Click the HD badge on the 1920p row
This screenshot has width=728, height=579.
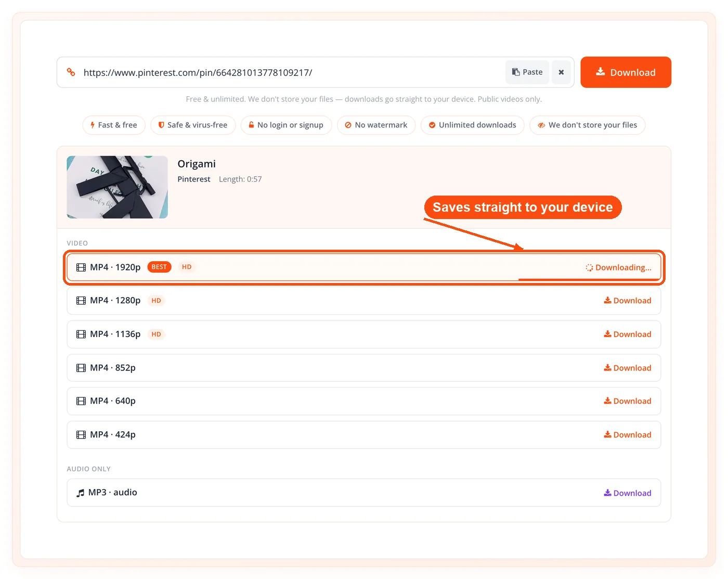point(187,267)
